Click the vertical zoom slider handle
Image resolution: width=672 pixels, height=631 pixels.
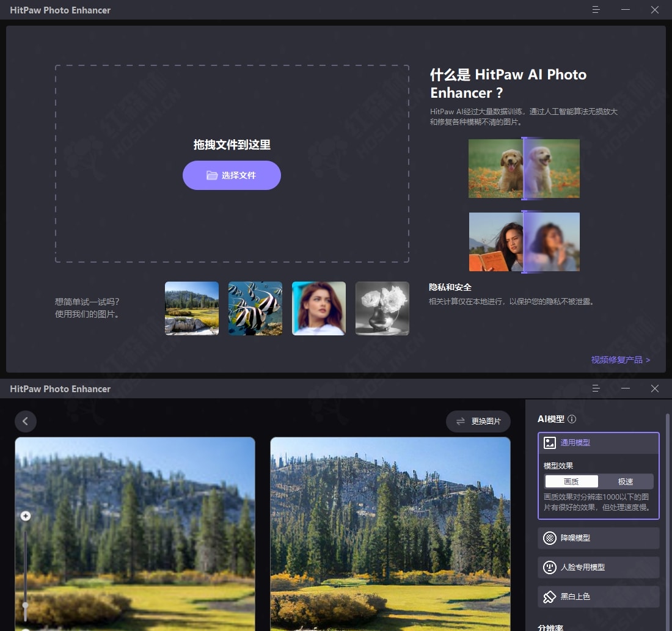pos(26,606)
